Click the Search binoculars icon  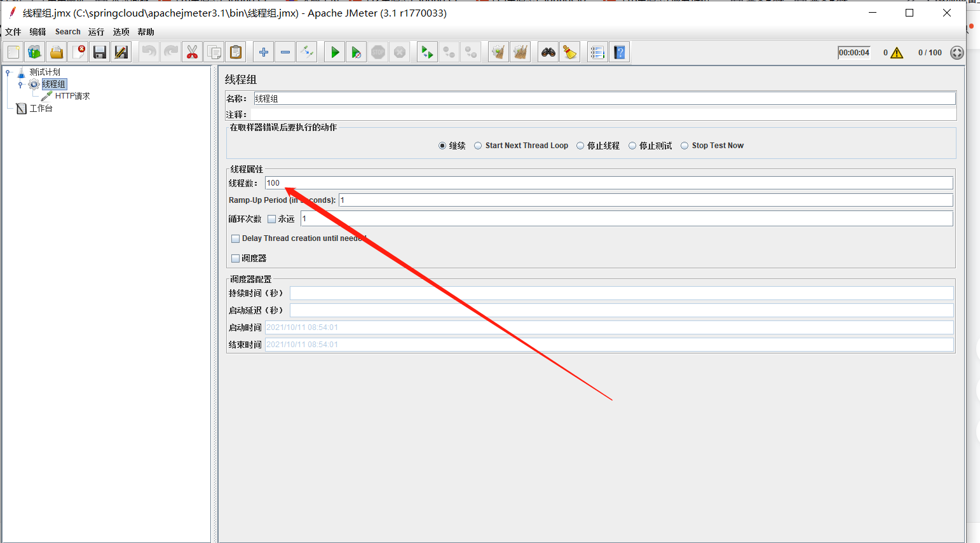(548, 52)
